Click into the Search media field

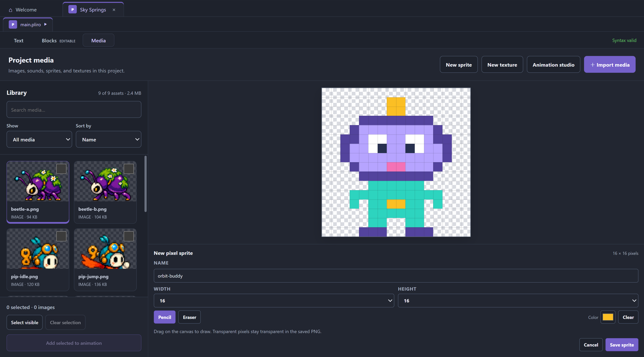[74, 110]
